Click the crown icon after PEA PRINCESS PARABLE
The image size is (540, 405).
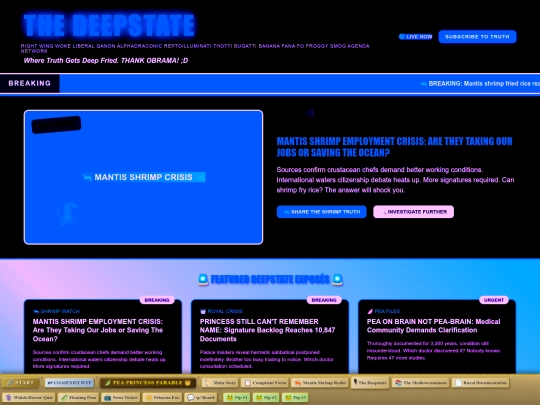(188, 383)
